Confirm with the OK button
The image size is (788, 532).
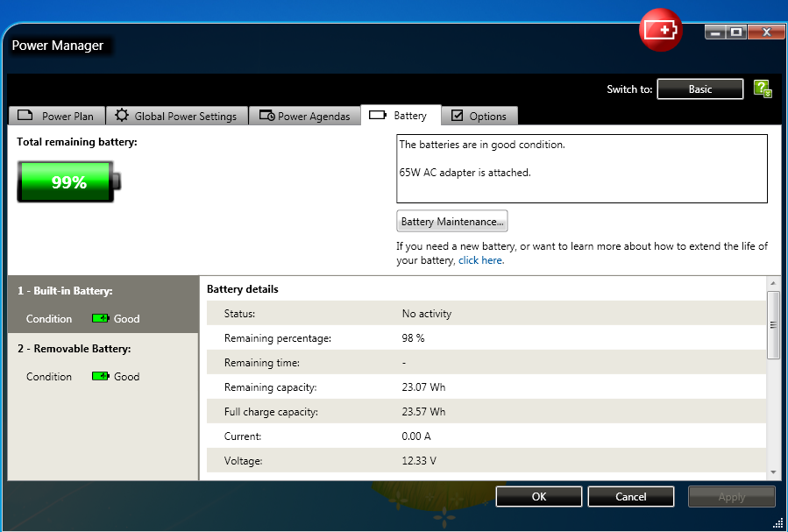point(539,496)
